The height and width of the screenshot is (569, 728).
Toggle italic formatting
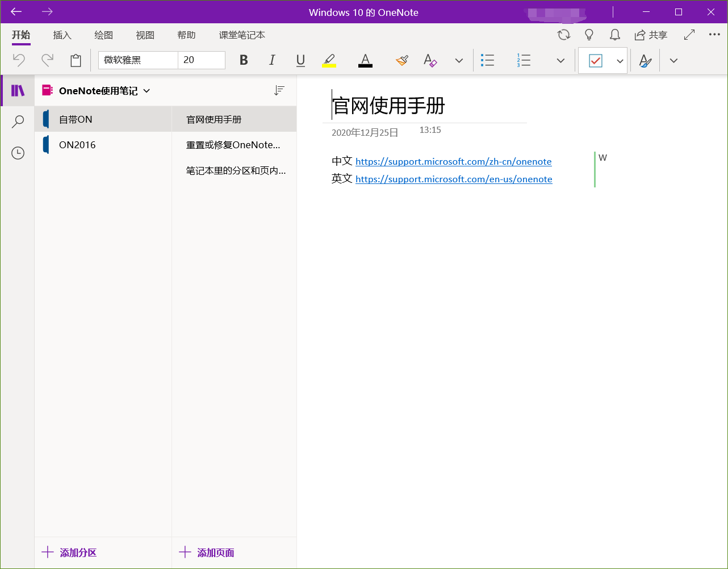click(x=272, y=60)
